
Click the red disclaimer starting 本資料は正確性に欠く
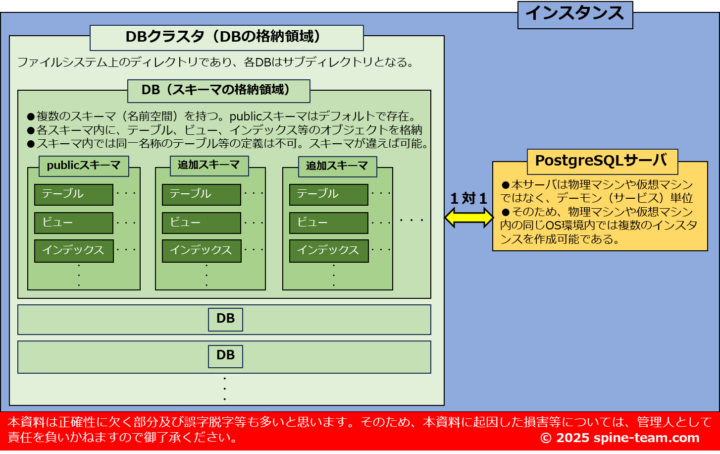[x=358, y=430]
